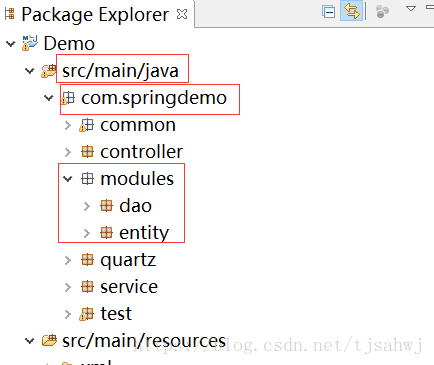Collapse the com.springdemo package
The height and width of the screenshot is (365, 434).
(49, 98)
